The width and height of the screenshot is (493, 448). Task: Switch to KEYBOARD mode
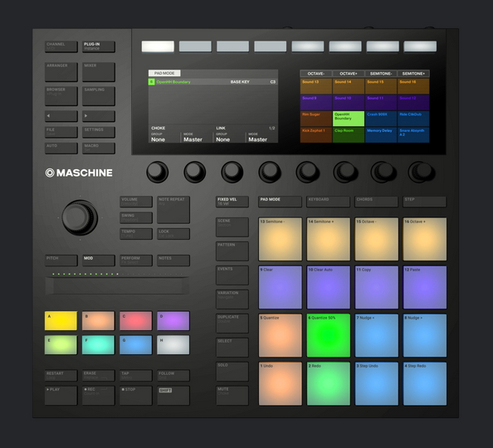(x=328, y=202)
